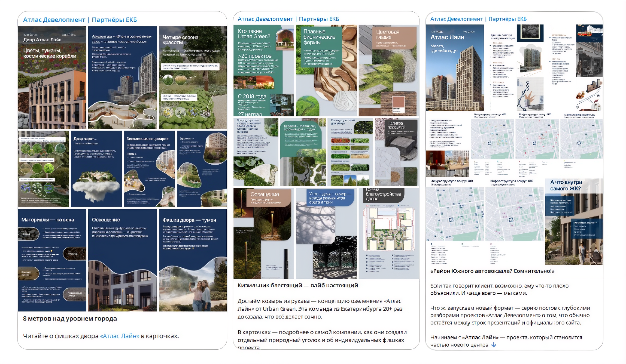
Task: Click the 'В карточках — подробнее' paragraph
Action: click(322, 340)
